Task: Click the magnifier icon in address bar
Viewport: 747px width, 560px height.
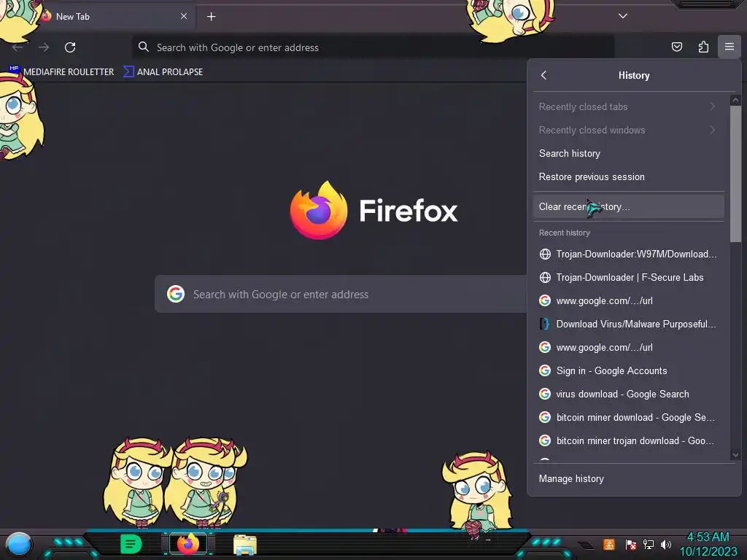Action: click(x=144, y=47)
